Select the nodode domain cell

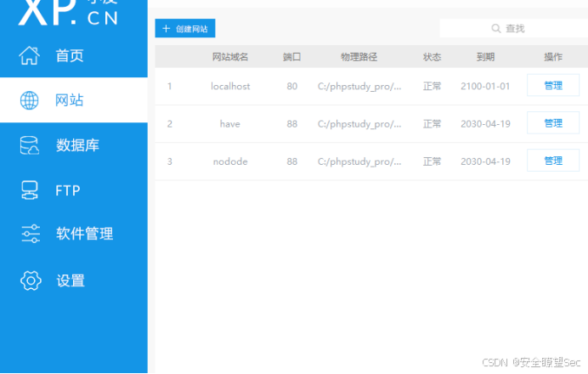230,161
